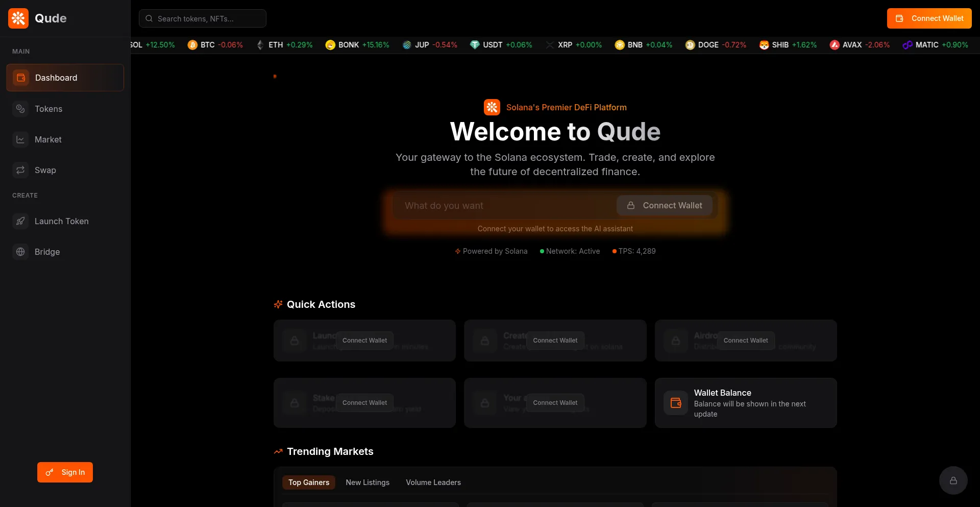Click the Qude icon above Welcome heading
The height and width of the screenshot is (507, 980).
pos(492,107)
